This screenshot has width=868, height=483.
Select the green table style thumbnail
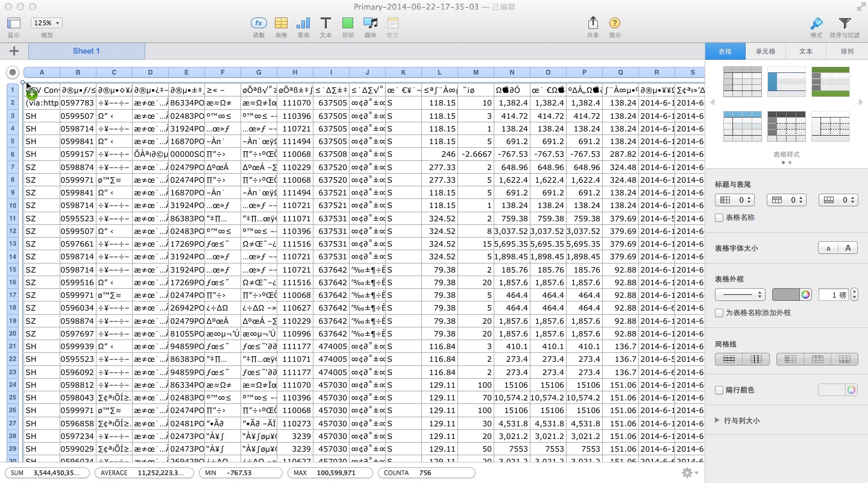click(830, 81)
